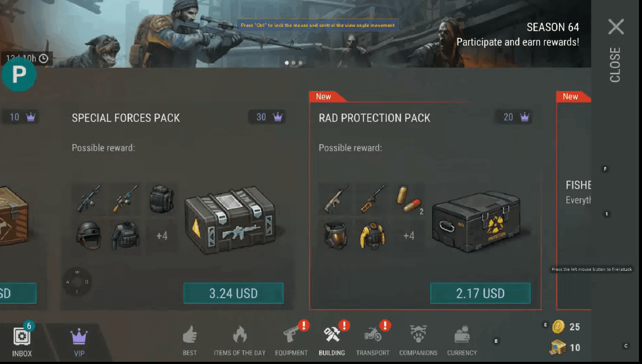Open the Companions drone category
642x364 pixels.
(418, 334)
